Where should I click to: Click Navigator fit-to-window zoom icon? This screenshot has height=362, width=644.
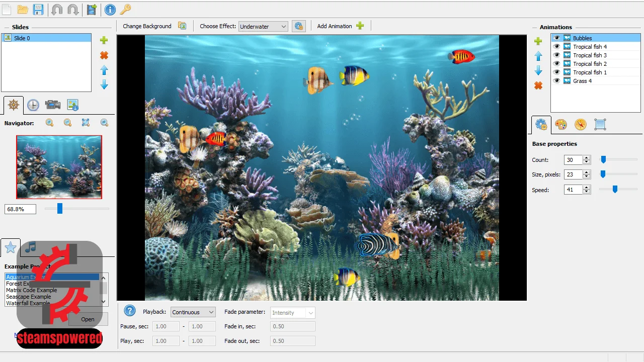point(86,123)
